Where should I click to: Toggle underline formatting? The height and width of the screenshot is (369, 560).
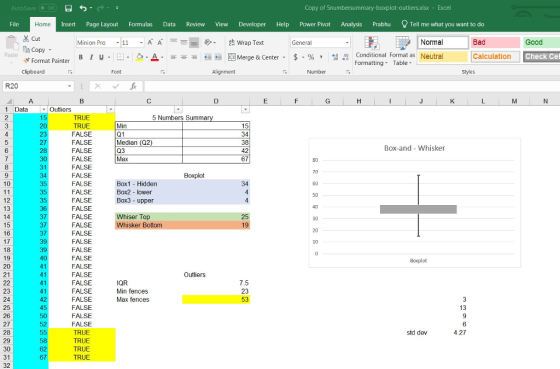point(101,57)
